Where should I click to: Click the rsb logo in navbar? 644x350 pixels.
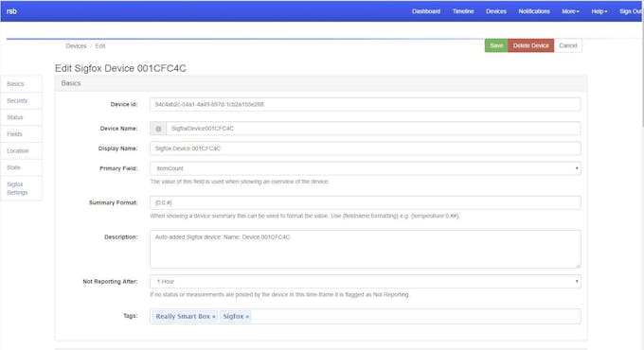click(x=11, y=11)
